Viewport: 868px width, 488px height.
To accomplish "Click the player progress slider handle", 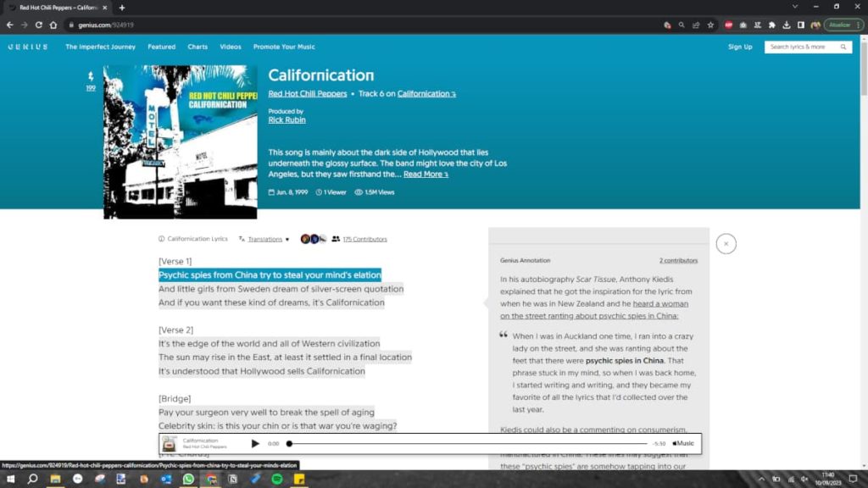I will [289, 443].
